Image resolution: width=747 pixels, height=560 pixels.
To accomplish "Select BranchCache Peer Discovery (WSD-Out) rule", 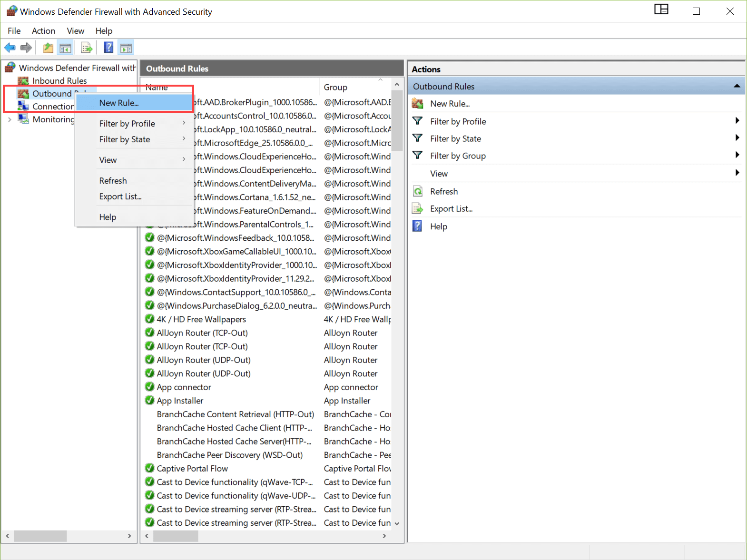I will pyautogui.click(x=230, y=455).
